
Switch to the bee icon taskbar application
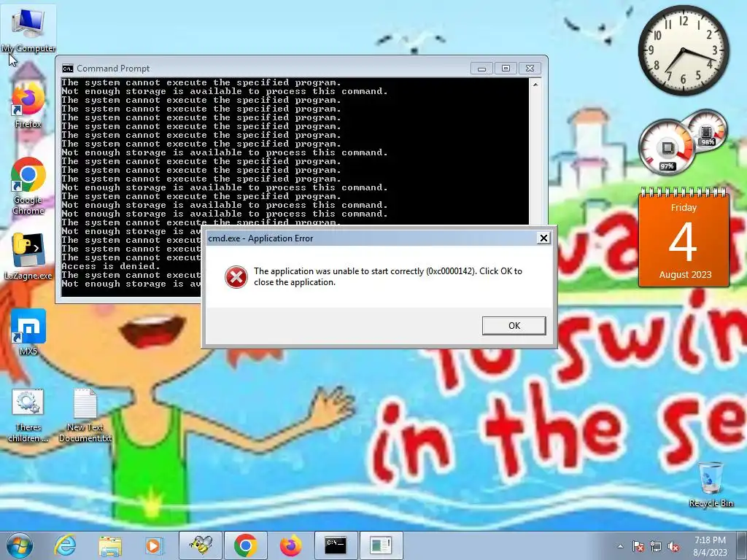pyautogui.click(x=201, y=545)
